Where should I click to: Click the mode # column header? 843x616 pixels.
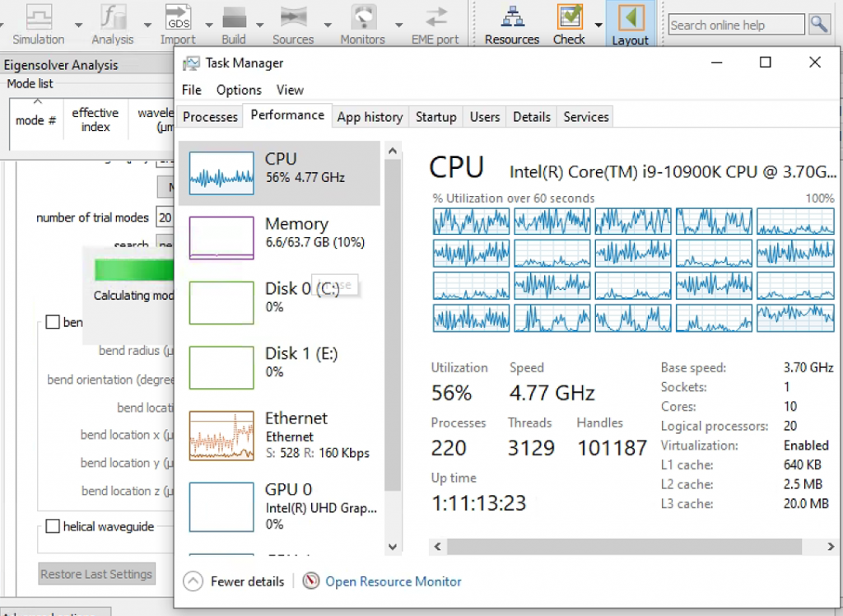click(x=36, y=120)
